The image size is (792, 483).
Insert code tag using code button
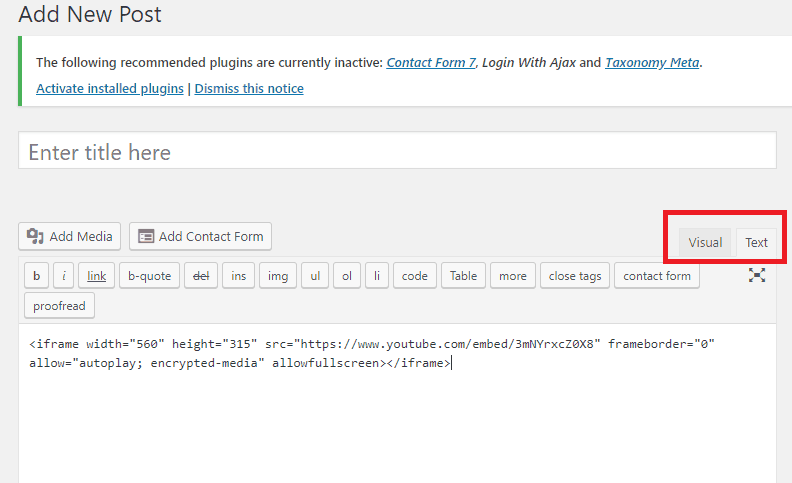tap(415, 276)
